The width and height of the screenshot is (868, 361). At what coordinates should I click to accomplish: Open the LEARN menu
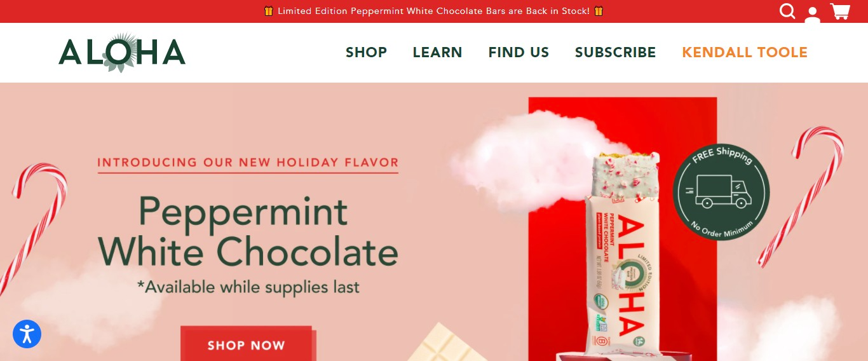click(x=437, y=52)
